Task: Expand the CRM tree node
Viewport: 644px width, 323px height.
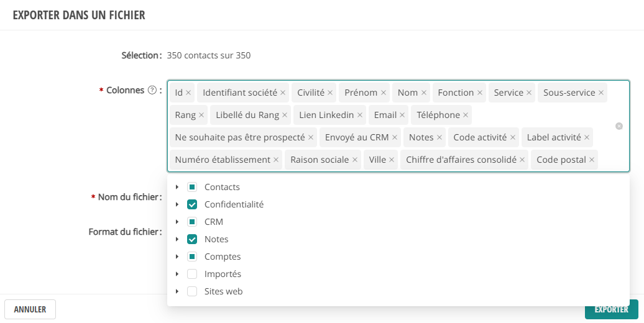Action: point(177,222)
